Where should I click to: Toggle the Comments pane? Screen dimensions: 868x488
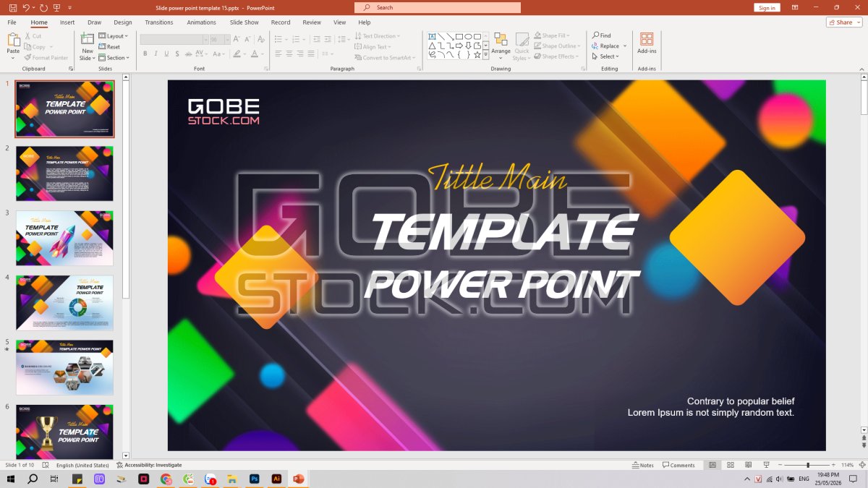pyautogui.click(x=678, y=465)
